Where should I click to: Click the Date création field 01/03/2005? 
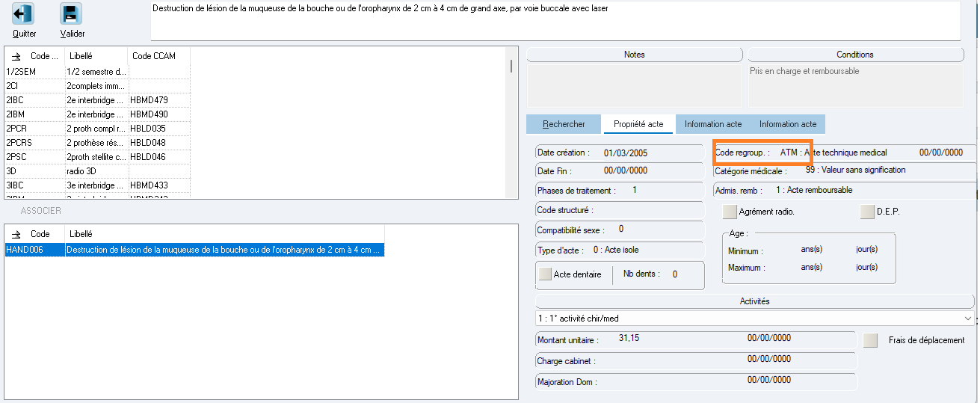[x=620, y=153]
